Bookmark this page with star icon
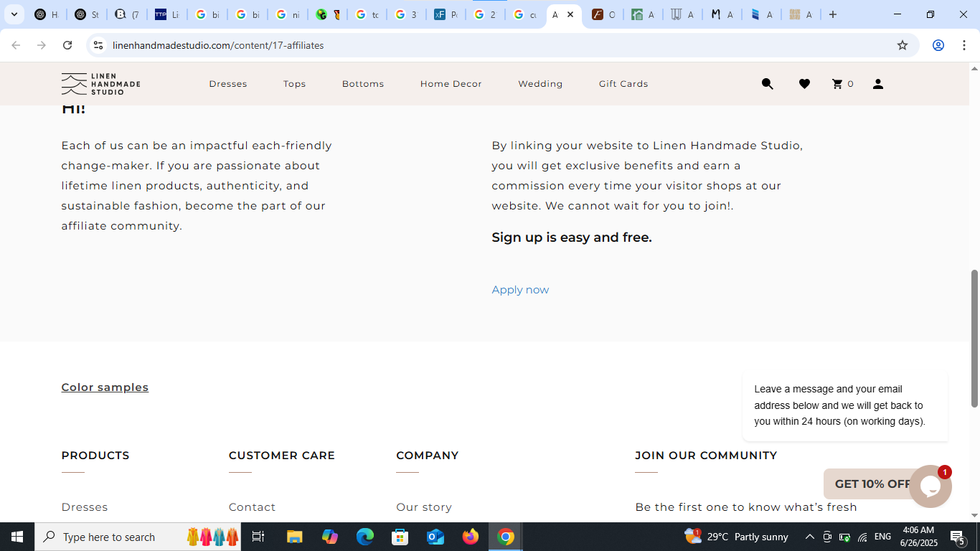 pyautogui.click(x=903, y=45)
